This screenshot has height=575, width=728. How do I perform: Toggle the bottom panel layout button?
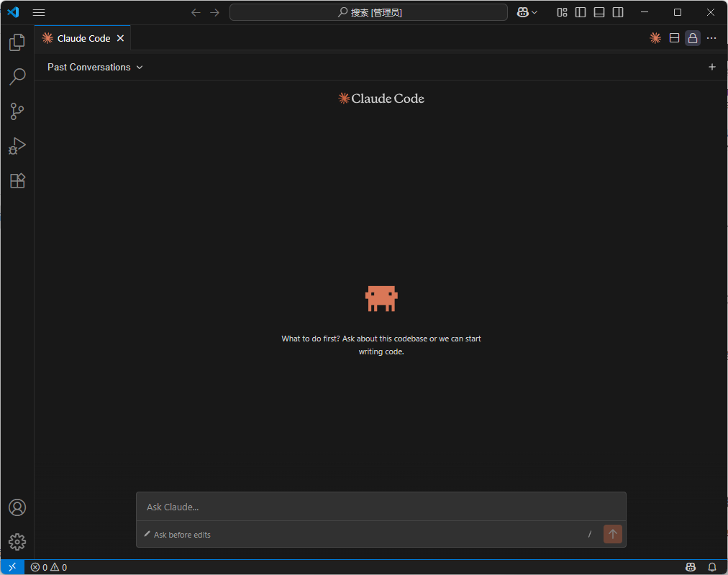click(599, 12)
